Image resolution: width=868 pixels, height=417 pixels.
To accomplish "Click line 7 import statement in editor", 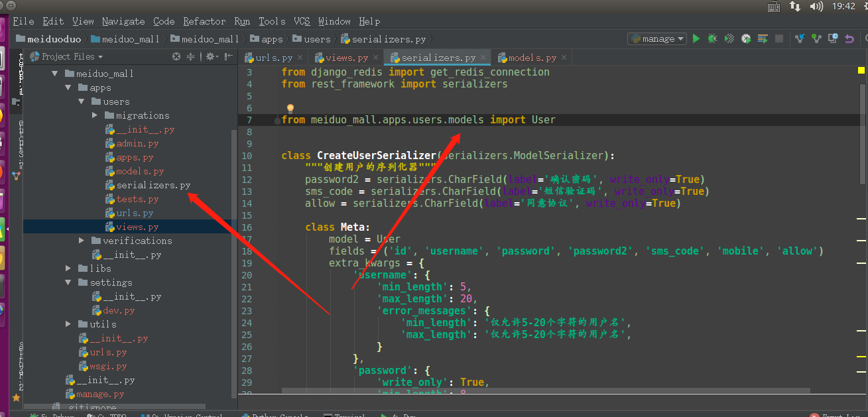I will (418, 120).
